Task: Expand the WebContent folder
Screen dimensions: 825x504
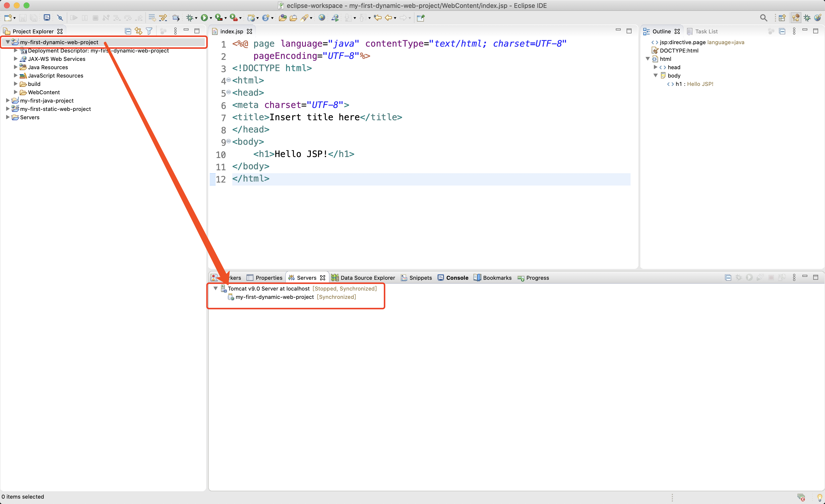Action: (15, 92)
